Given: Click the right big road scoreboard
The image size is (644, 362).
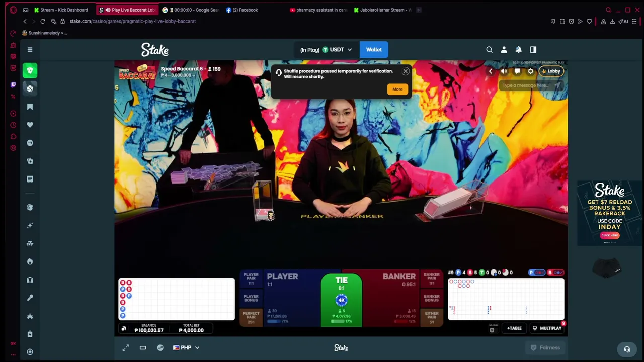Looking at the screenshot, I should coord(506,299).
